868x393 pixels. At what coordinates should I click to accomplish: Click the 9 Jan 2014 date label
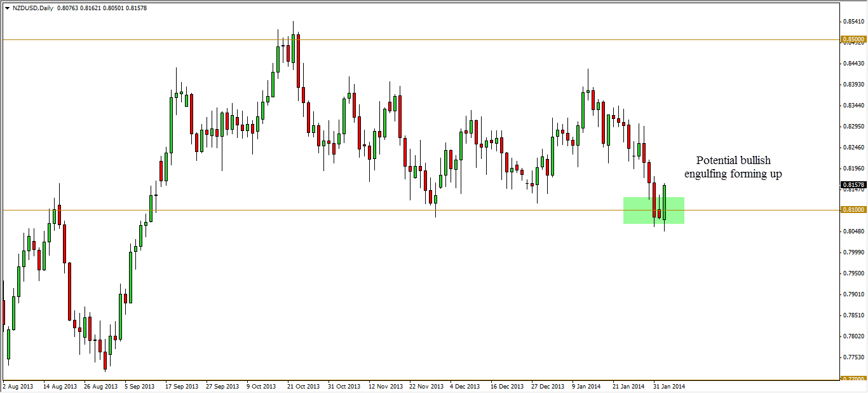(x=587, y=386)
